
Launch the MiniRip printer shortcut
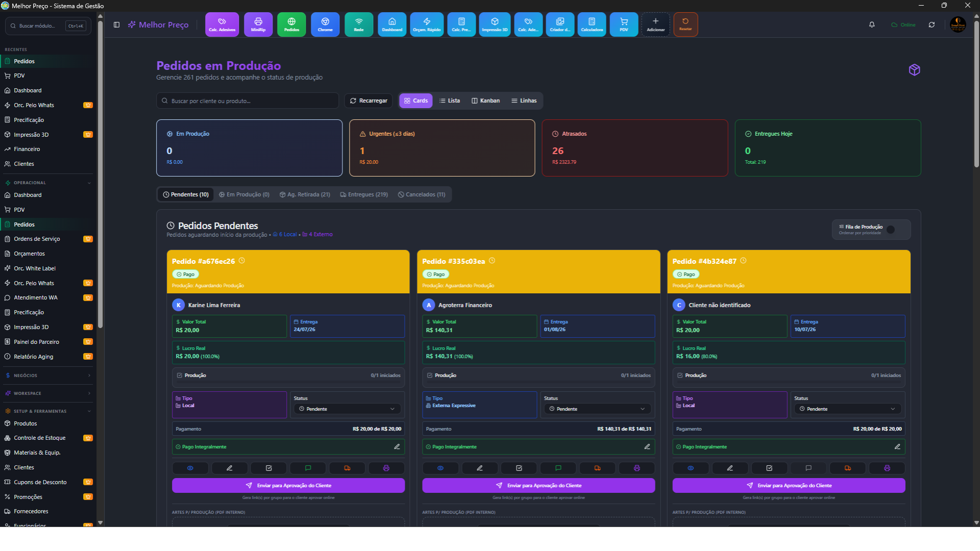coord(258,24)
